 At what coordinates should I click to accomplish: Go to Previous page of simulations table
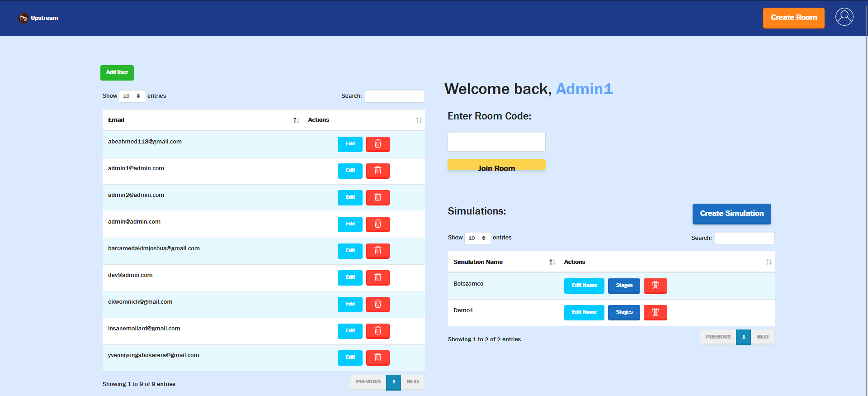718,337
